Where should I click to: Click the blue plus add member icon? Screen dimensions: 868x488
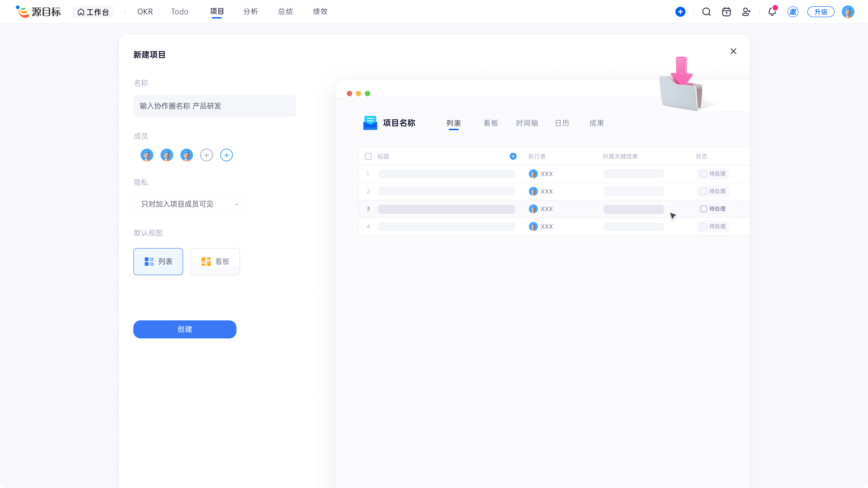pos(226,155)
